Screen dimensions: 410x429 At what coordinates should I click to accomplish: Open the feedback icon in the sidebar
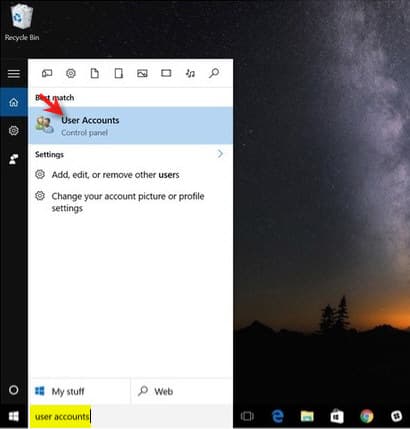click(x=14, y=159)
